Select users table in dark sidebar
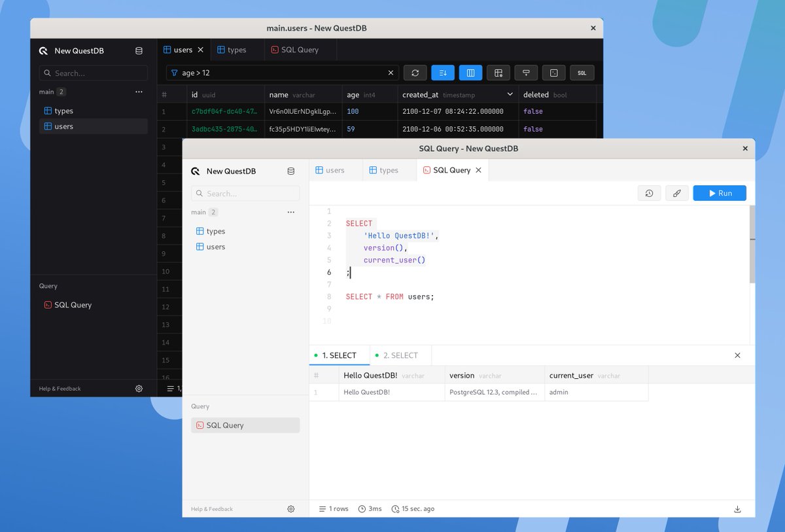 click(94, 126)
